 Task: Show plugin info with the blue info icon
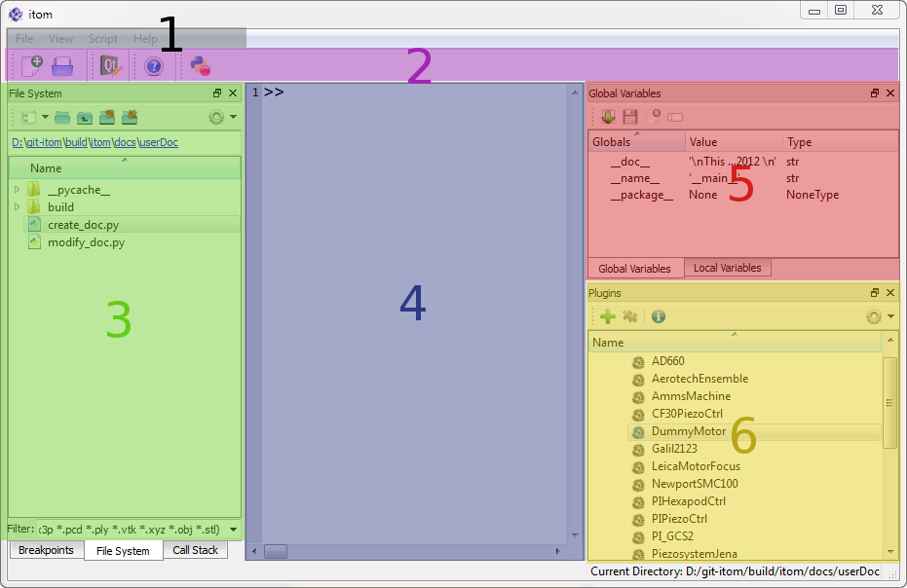[x=658, y=316]
